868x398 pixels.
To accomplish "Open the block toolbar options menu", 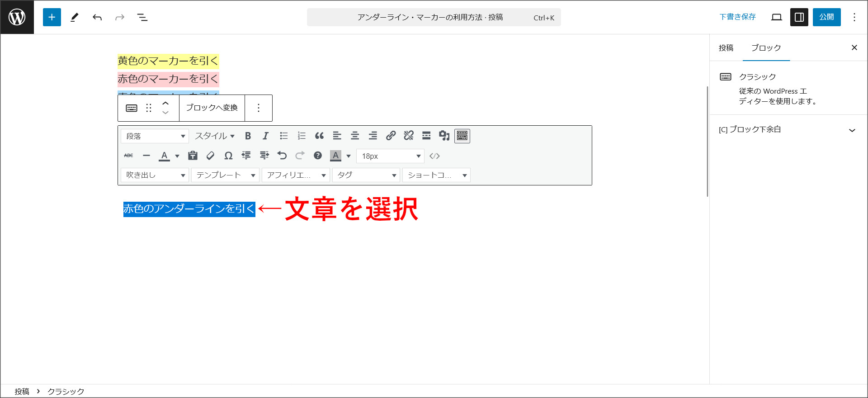I will pyautogui.click(x=259, y=108).
